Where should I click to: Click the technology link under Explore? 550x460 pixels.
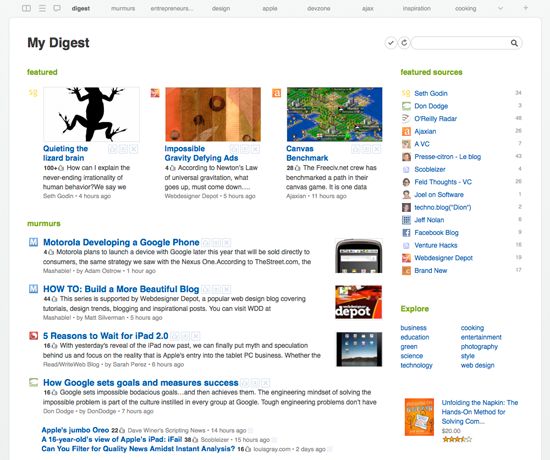pyautogui.click(x=416, y=365)
